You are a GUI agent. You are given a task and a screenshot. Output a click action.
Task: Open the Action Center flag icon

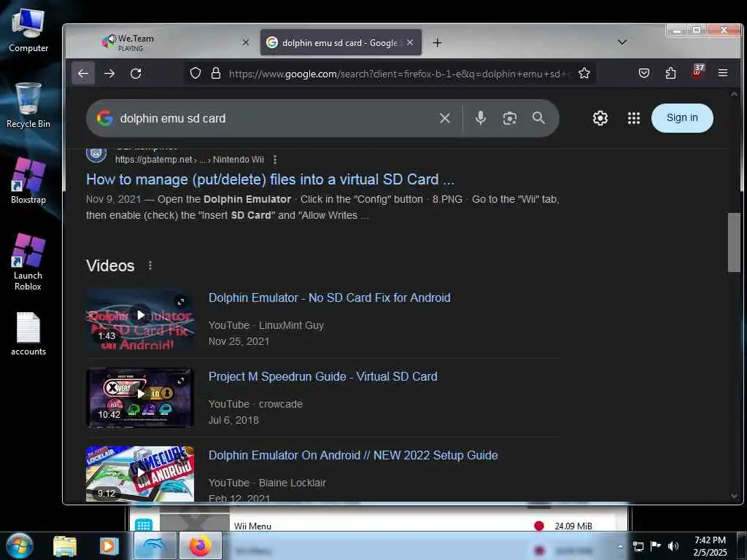656,546
